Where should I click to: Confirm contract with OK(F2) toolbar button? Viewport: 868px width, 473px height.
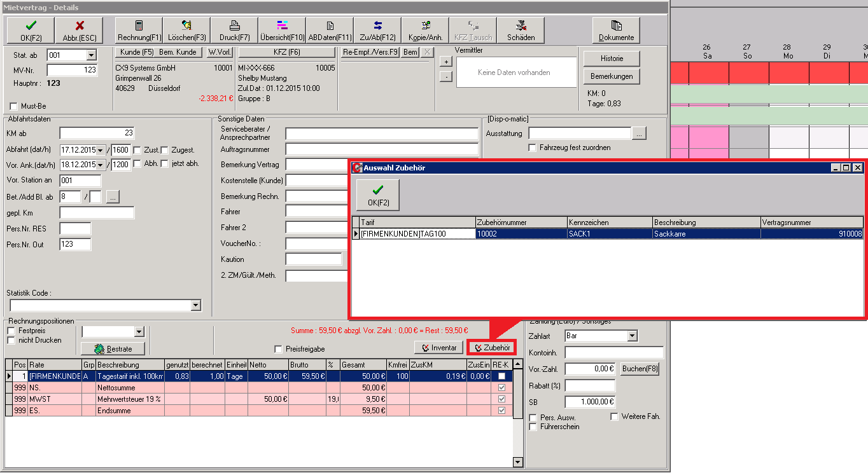click(x=29, y=30)
